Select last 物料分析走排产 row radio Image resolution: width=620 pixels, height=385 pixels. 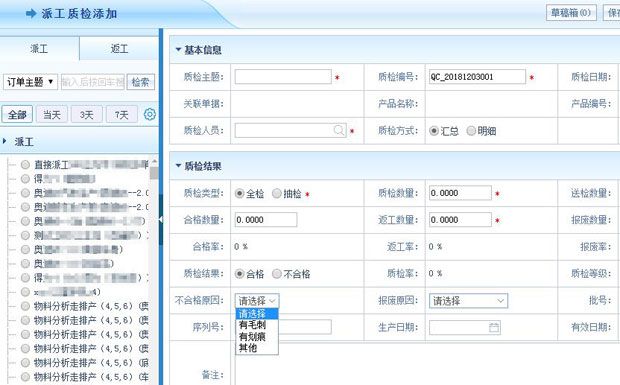point(25,377)
